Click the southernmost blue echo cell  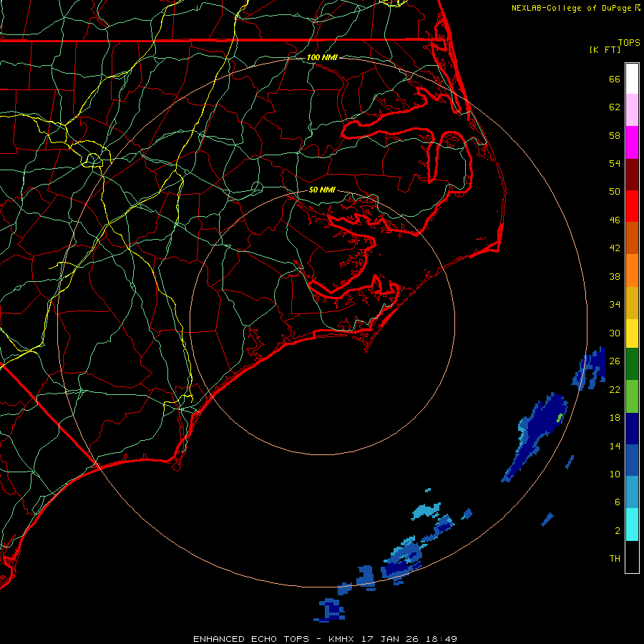point(330,610)
